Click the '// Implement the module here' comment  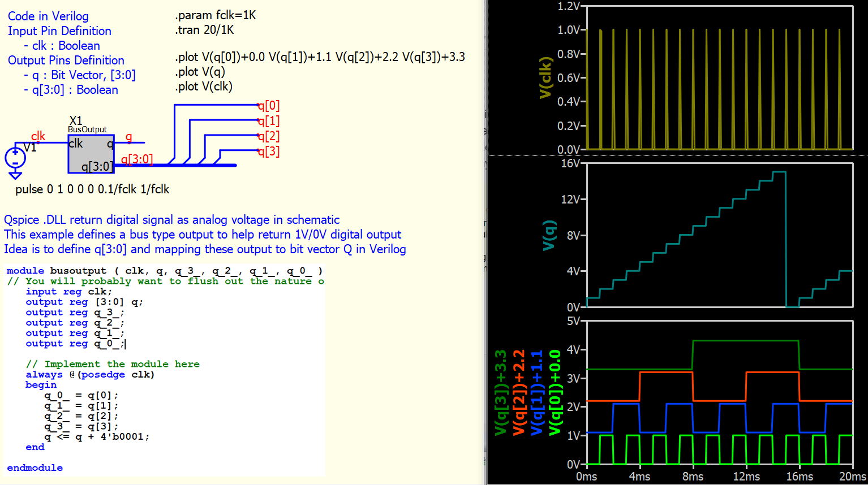pos(113,364)
